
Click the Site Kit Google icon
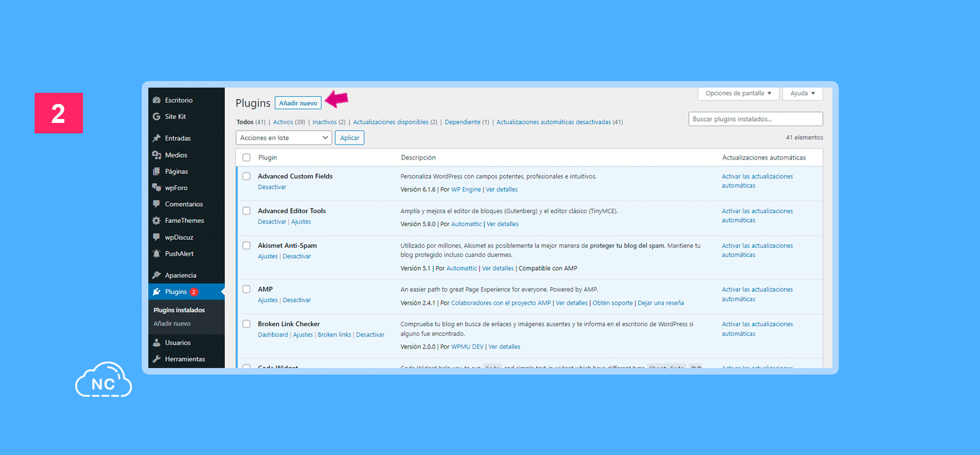[x=157, y=116]
